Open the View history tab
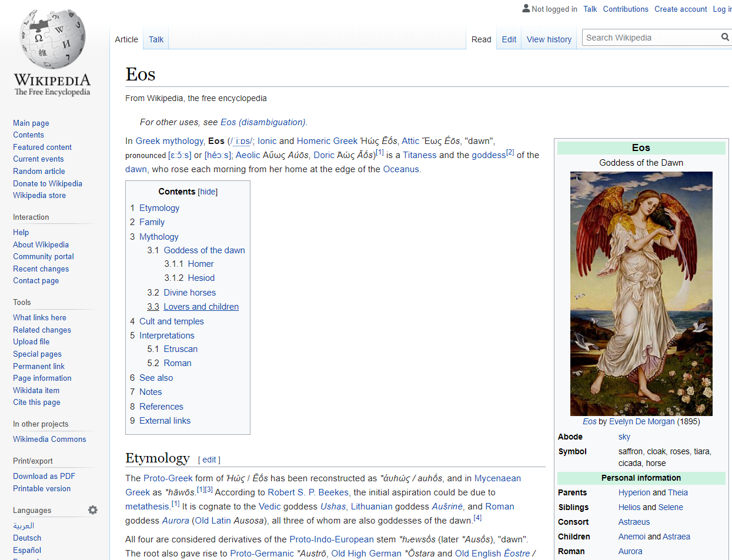Screen dimensions: 732x560 pos(549,39)
